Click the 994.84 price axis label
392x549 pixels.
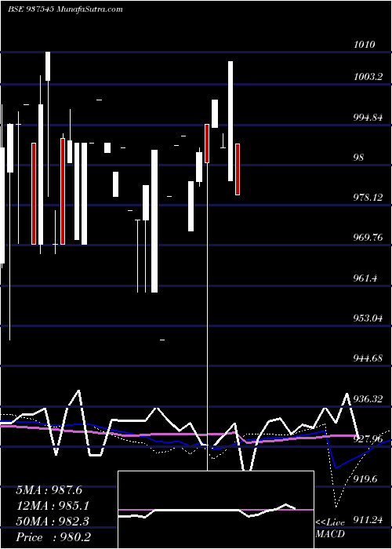[368, 118]
